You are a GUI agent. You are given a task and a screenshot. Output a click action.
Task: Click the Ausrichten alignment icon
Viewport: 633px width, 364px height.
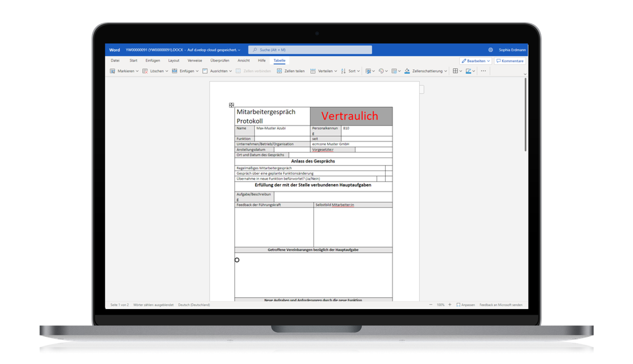pyautogui.click(x=205, y=71)
